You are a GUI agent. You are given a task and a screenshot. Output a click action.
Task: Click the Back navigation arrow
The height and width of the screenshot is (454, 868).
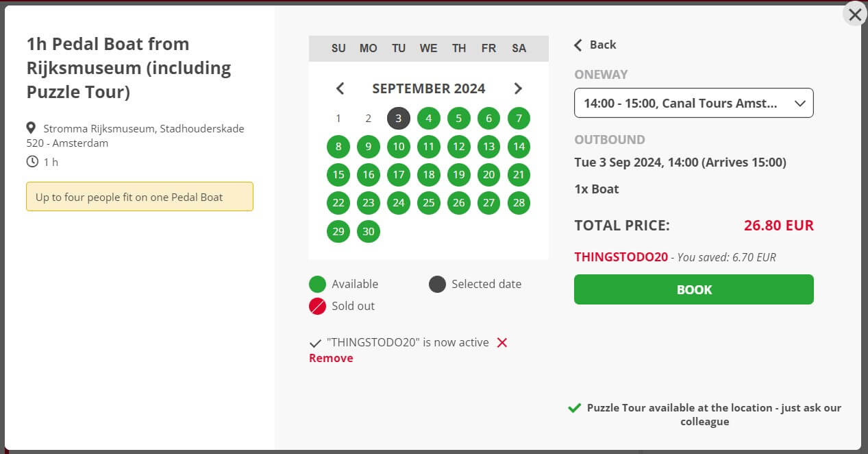pos(578,45)
